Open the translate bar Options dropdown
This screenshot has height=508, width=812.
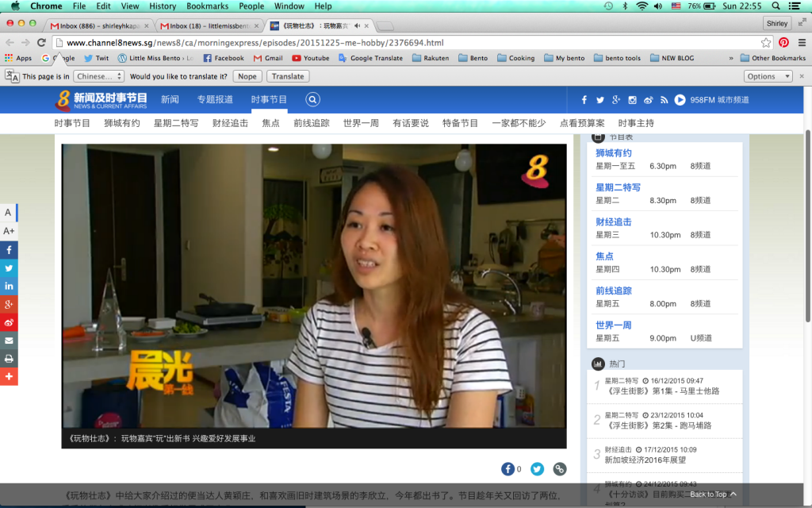tap(768, 76)
